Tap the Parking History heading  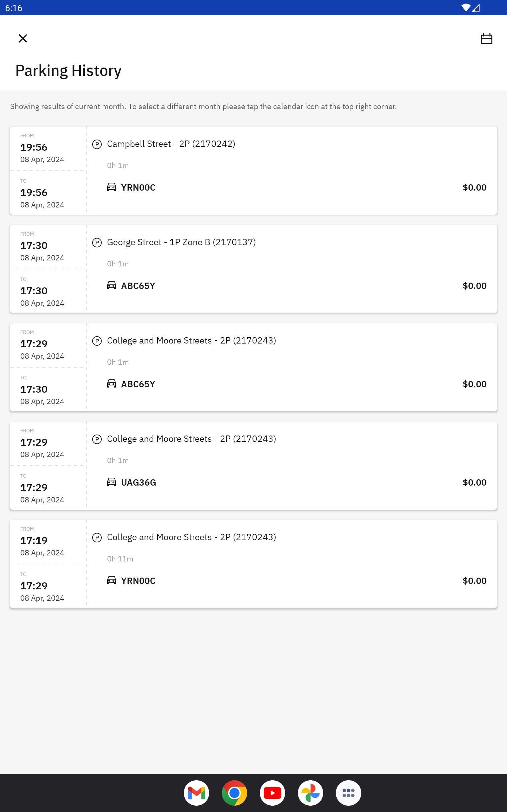pyautogui.click(x=68, y=71)
